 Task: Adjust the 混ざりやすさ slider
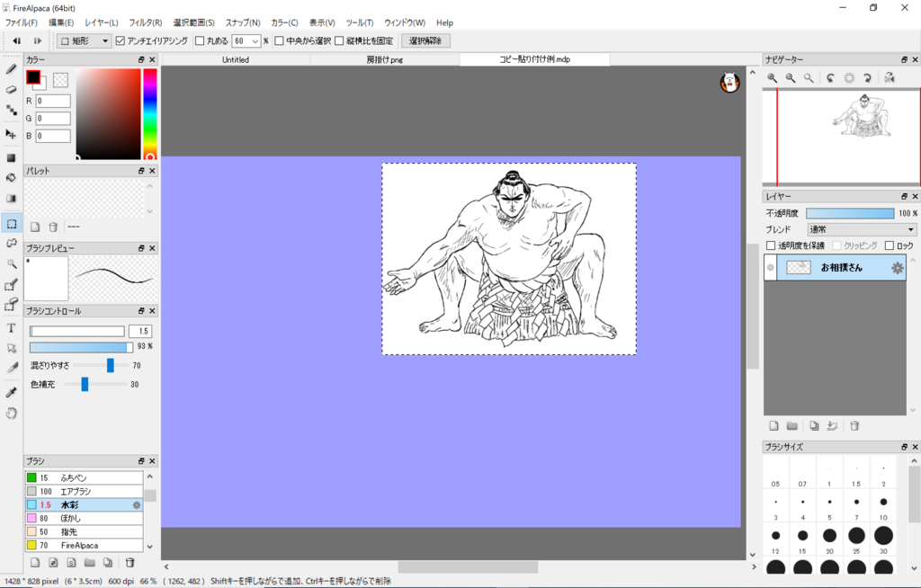coord(110,365)
